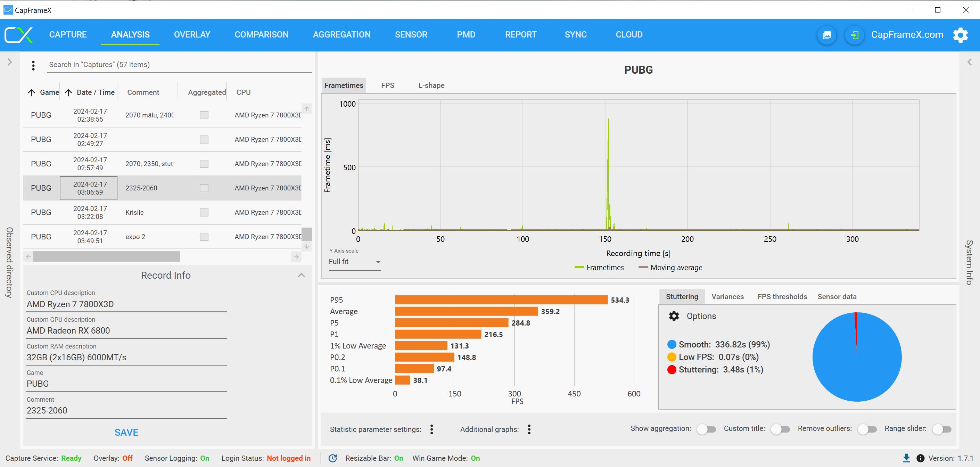Image resolution: width=980 pixels, height=467 pixels.
Task: Sort by Date / Time arrow
Action: [x=68, y=92]
